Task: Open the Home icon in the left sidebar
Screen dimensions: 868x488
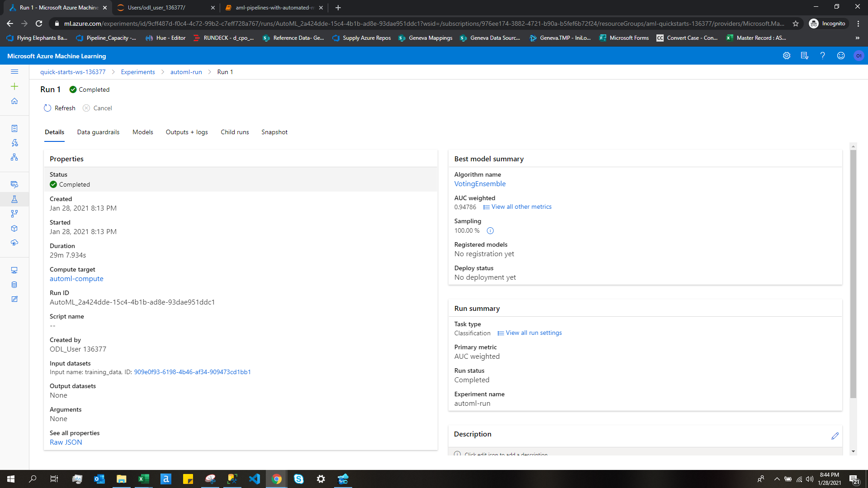Action: (x=14, y=101)
